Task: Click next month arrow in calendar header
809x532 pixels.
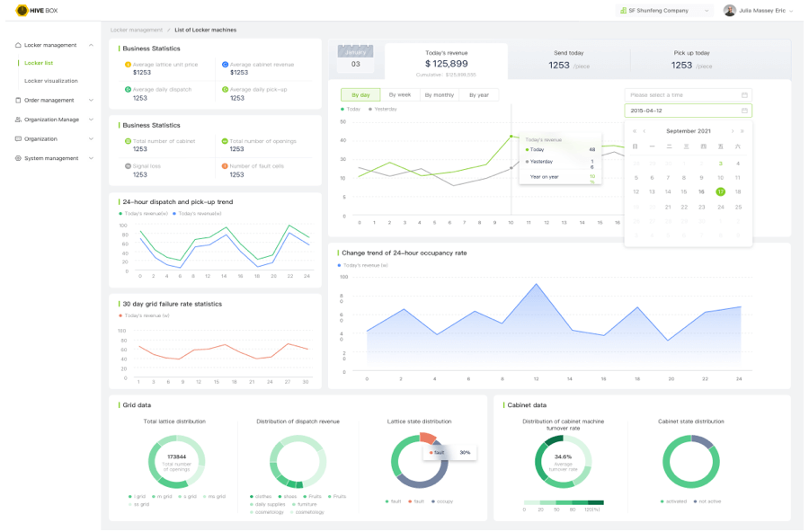Action: (x=733, y=131)
